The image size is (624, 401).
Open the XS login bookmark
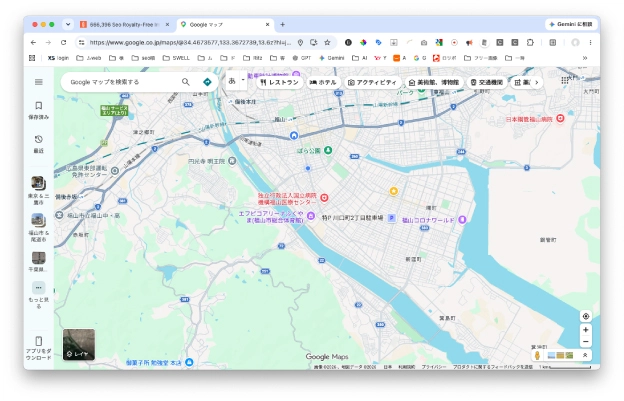point(58,58)
